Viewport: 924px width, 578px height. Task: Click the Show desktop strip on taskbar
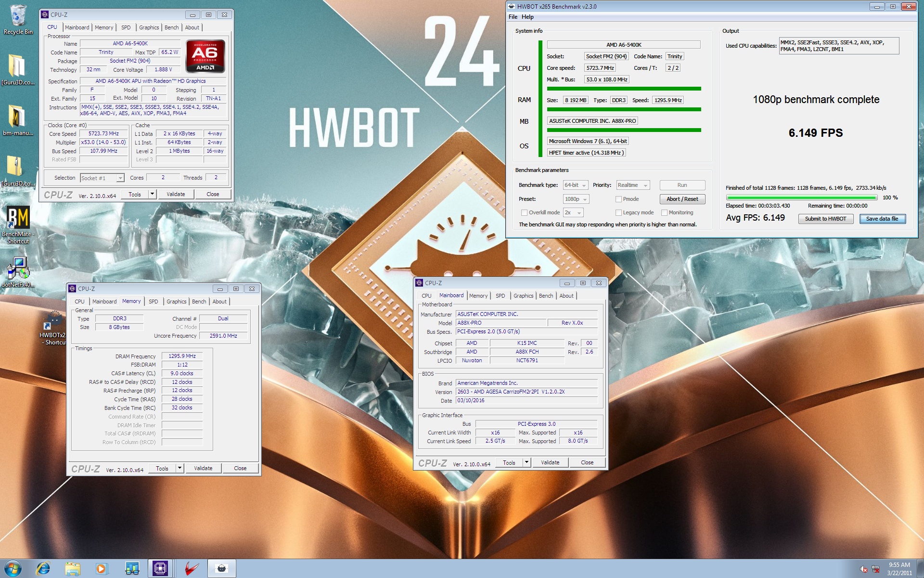920,569
